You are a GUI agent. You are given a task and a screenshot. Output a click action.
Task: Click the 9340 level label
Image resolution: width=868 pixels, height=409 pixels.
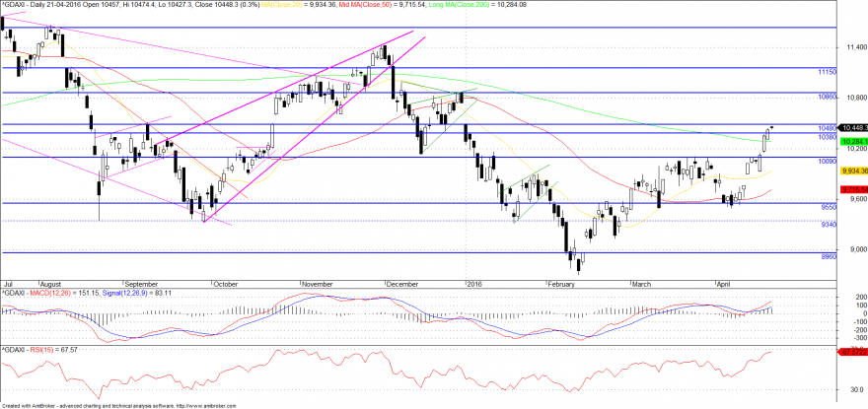click(x=829, y=224)
